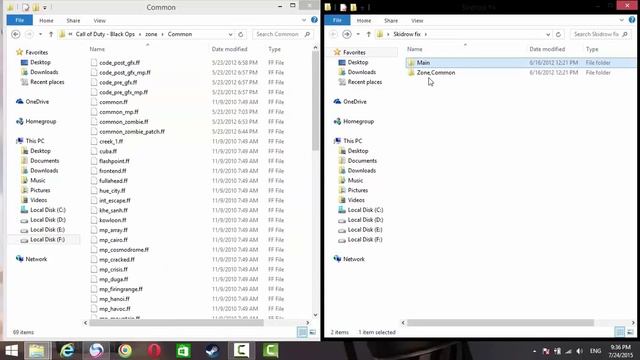This screenshot has height=360, width=640.
Task: Open the address history dropdown in the Skidrow fix window
Action: click(548, 34)
